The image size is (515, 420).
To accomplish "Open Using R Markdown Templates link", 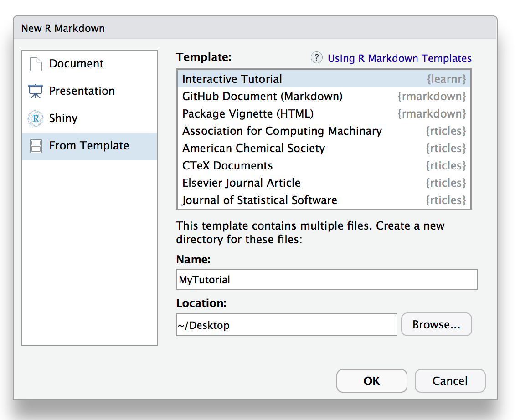I will [399, 58].
